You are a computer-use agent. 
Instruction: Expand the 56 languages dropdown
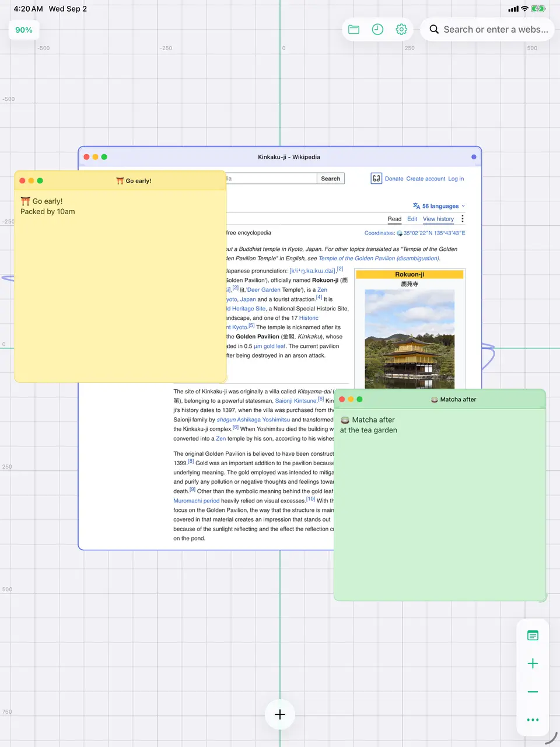pyautogui.click(x=439, y=206)
